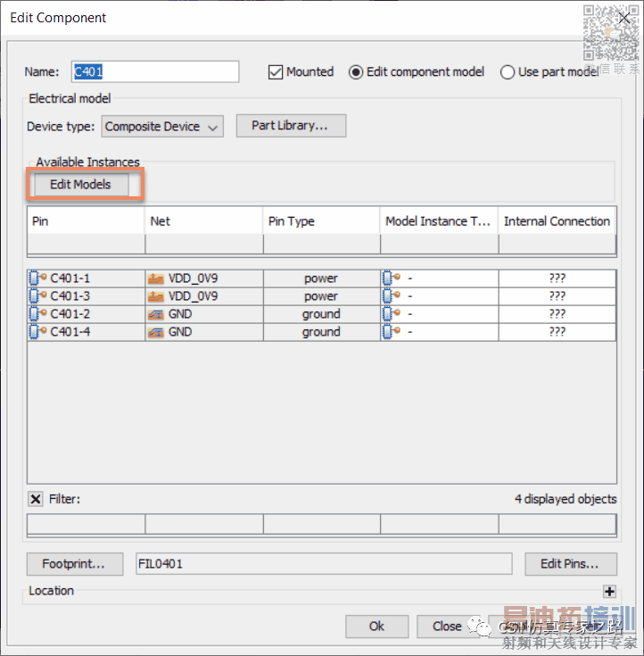This screenshot has width=644, height=656.
Task: Click the model instance icon in the C401-4 row
Action: point(392,331)
